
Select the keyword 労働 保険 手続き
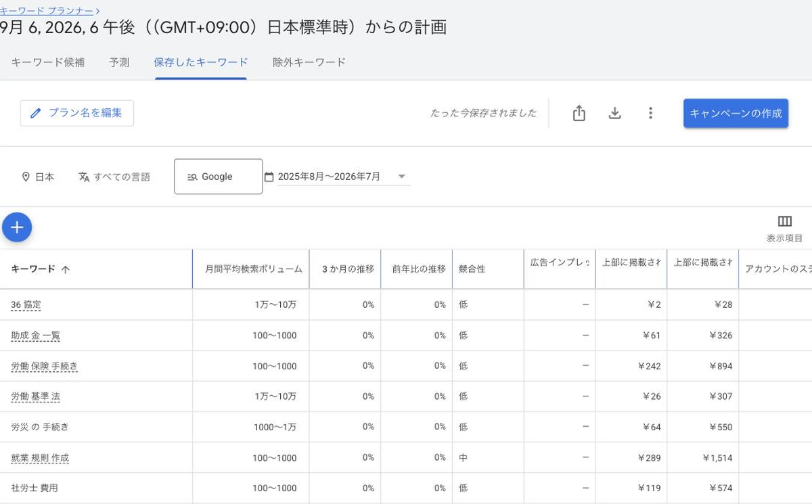pyautogui.click(x=44, y=366)
